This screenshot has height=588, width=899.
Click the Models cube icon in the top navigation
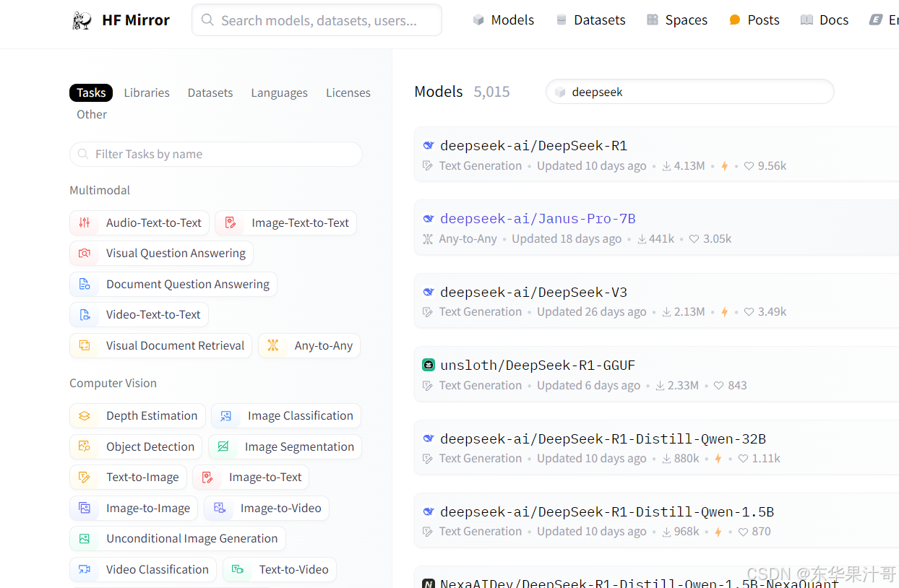(478, 20)
